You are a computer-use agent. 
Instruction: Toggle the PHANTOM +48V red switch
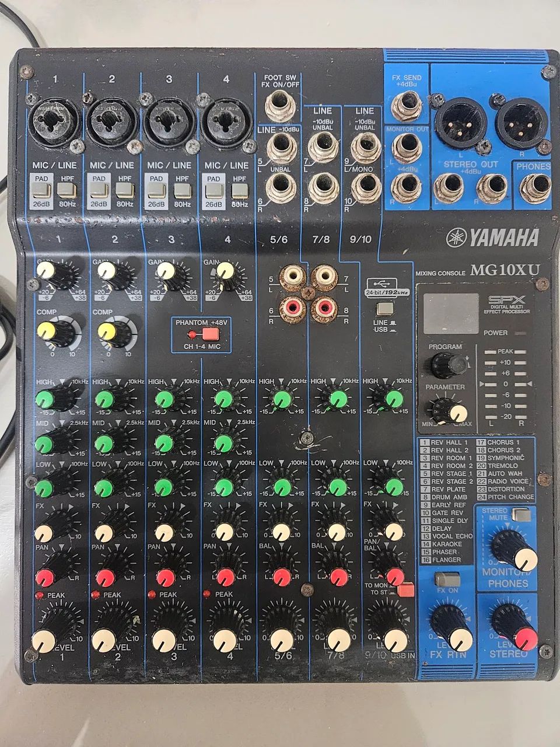point(209,334)
